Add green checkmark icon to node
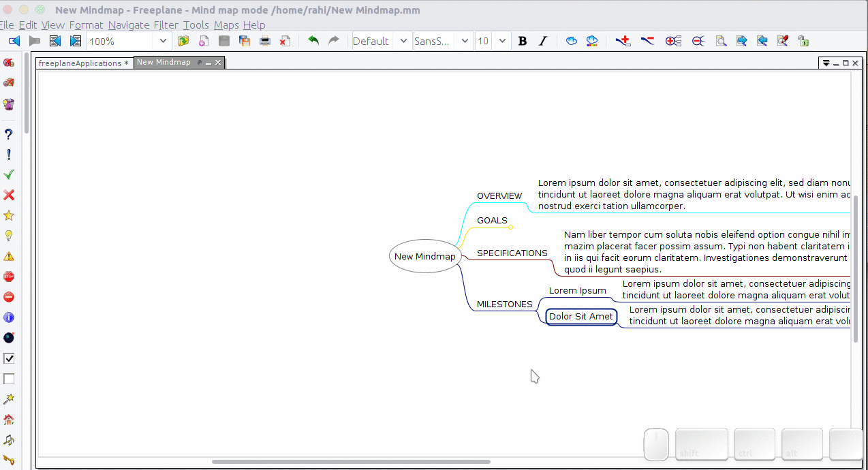This screenshot has height=470, width=868. coord(9,175)
